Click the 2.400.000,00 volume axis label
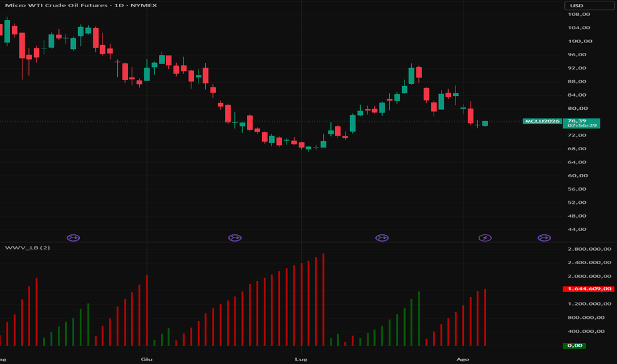 pyautogui.click(x=589, y=263)
